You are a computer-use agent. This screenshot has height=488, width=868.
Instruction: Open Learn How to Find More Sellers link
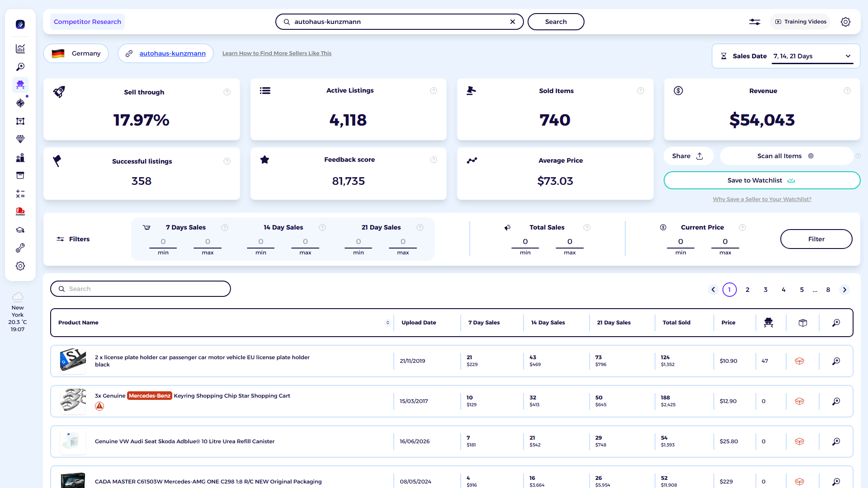point(277,53)
